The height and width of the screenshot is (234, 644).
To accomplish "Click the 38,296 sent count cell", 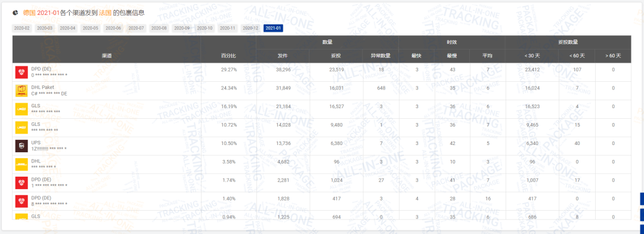I will 283,70.
